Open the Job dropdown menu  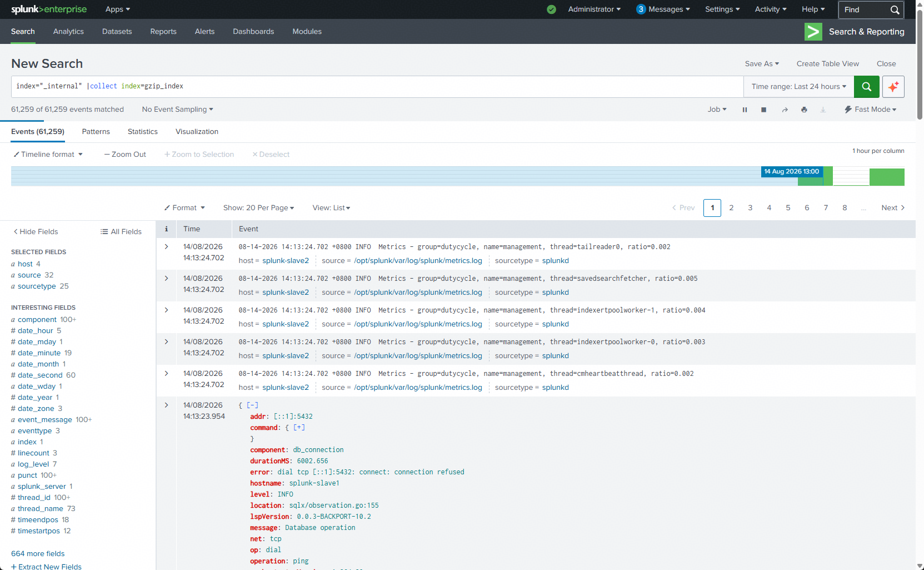click(x=717, y=110)
